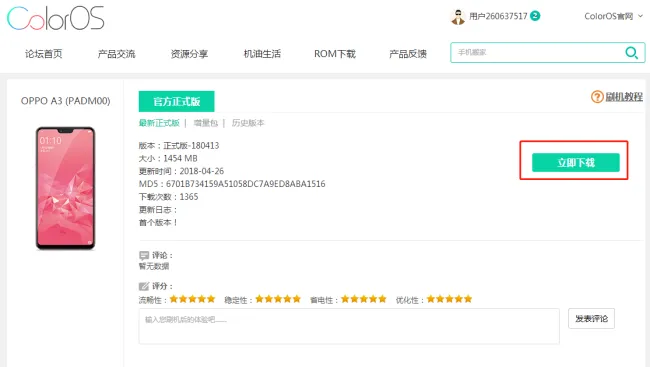
Task: Expand the ColorOS官网 dropdown
Action: [x=613, y=16]
